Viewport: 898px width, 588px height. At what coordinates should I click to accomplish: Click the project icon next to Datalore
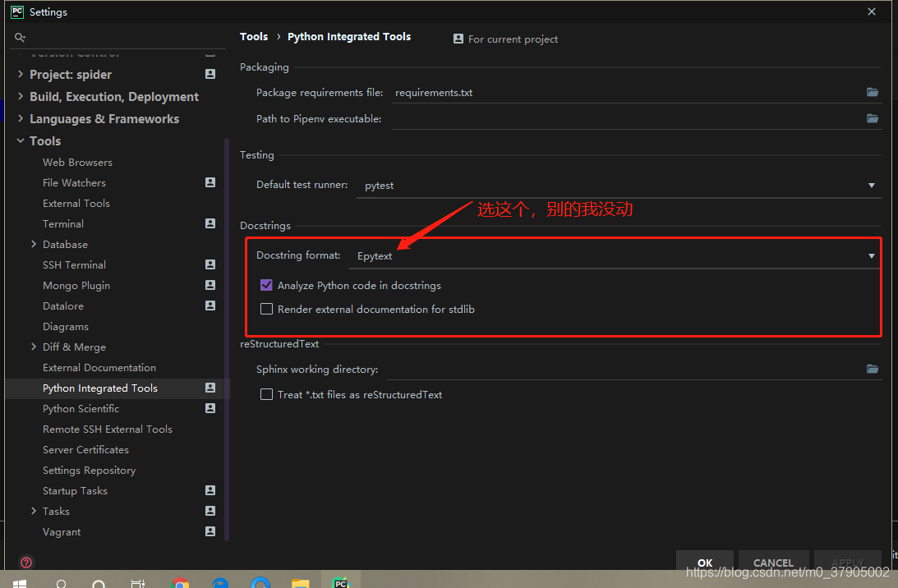pyautogui.click(x=210, y=305)
